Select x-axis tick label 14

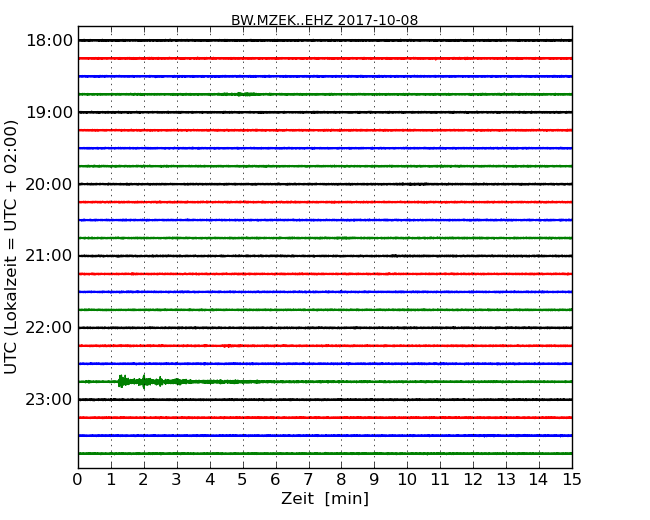click(x=539, y=480)
